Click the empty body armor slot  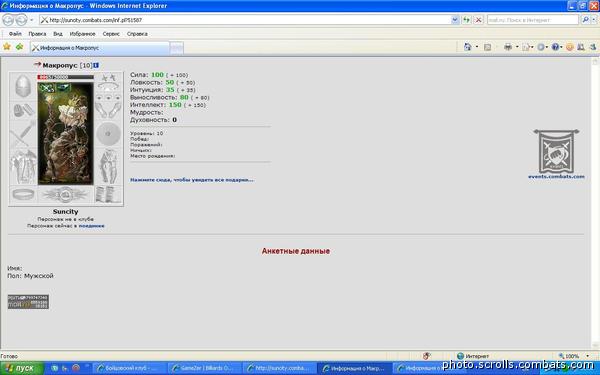(23, 166)
